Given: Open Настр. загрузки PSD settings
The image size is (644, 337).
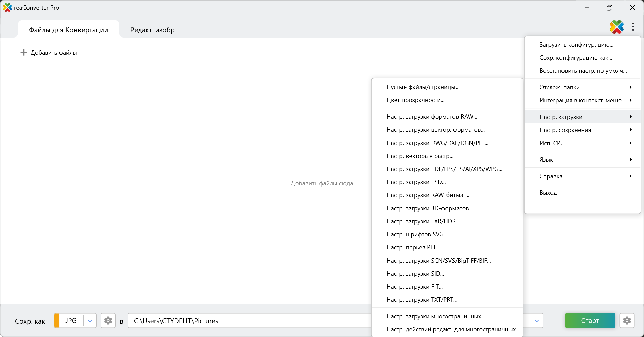Looking at the screenshot, I should (416, 182).
